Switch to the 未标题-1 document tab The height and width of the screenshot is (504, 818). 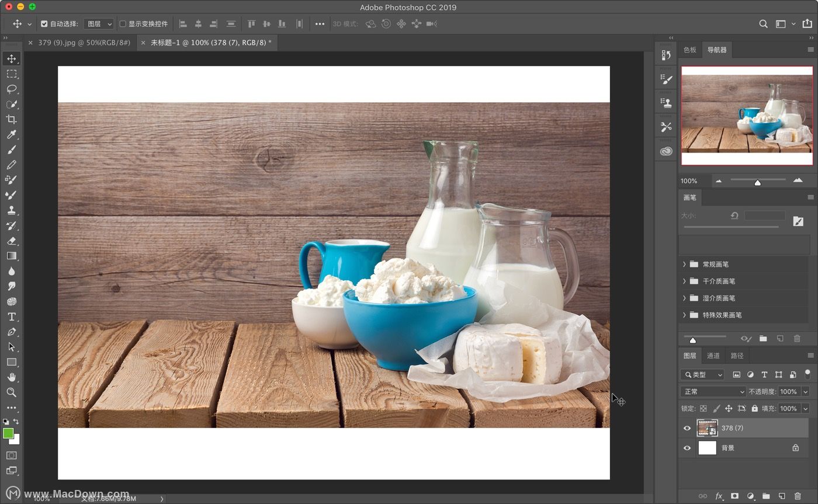[x=211, y=43]
